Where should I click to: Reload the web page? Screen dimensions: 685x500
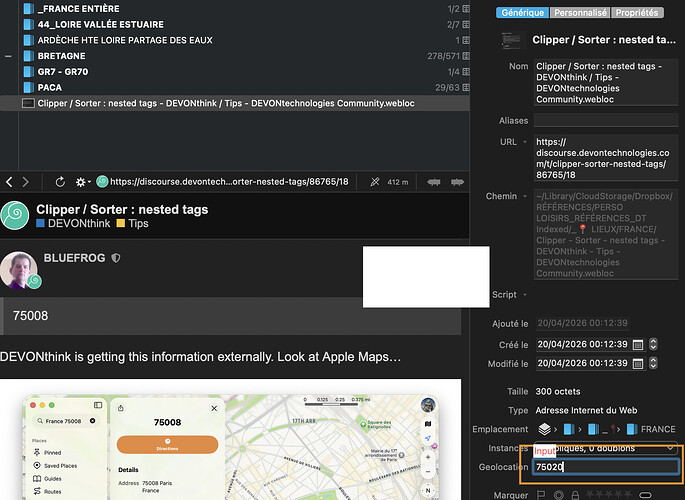(60, 182)
